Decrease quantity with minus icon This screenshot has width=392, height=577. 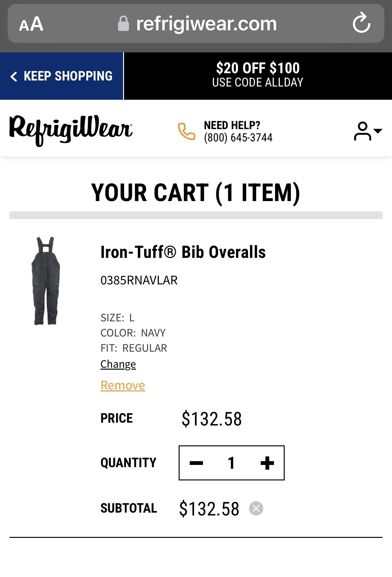196,462
